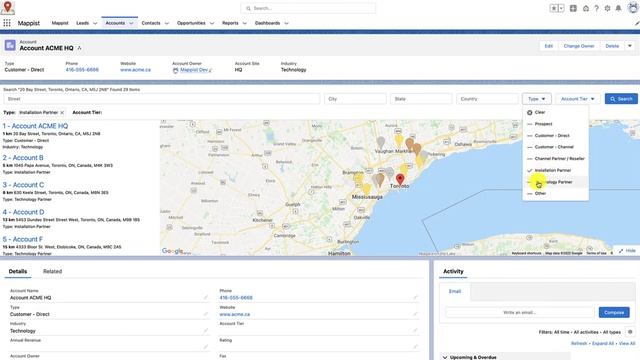Viewport: 640px width, 360px height.
Task: Open the Trailhead guidance icon
Action: [586, 8]
